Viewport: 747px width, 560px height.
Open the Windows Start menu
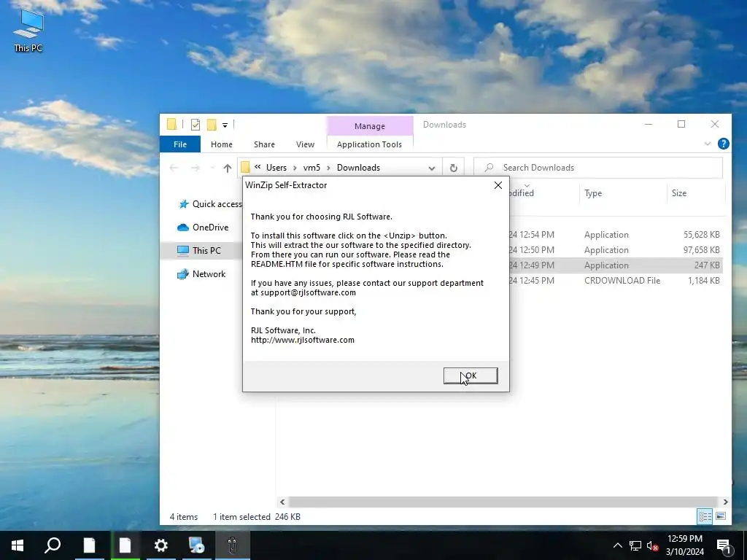tap(18, 545)
